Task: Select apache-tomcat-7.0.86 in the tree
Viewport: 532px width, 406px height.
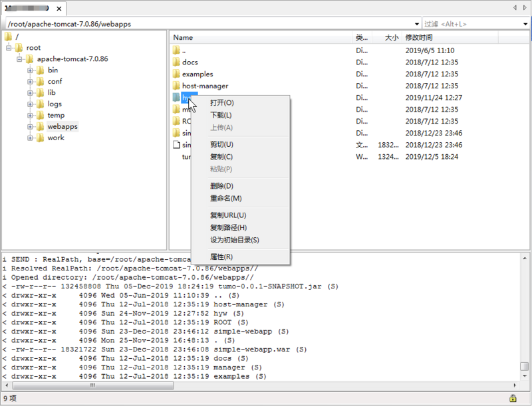Action: [x=72, y=59]
